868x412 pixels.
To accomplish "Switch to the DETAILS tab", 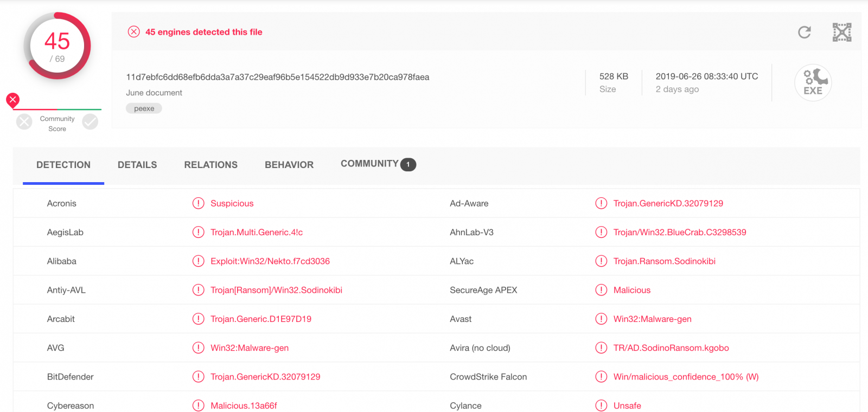I will (x=137, y=165).
